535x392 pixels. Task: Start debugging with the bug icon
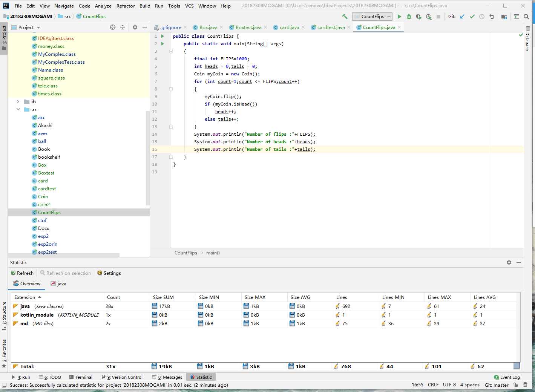pyautogui.click(x=409, y=17)
